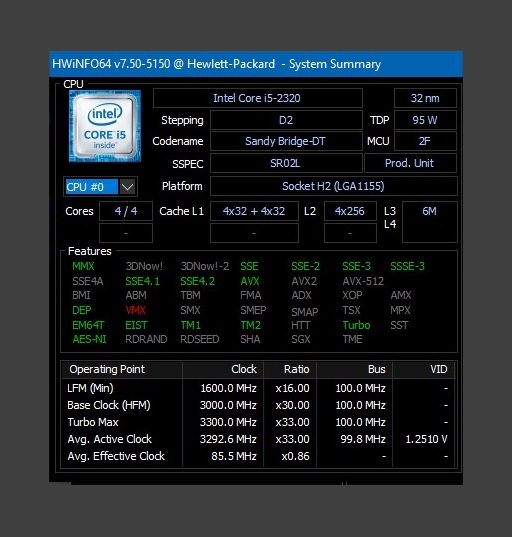Click the RDRAND feature label
512x537 pixels.
click(146, 339)
